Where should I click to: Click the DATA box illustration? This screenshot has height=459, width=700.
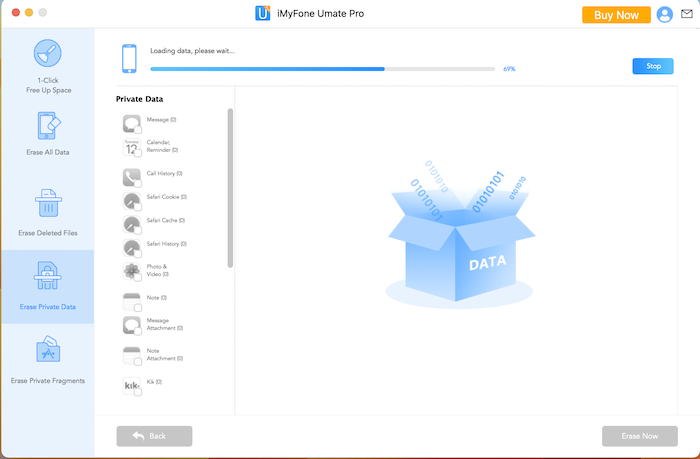(459, 235)
